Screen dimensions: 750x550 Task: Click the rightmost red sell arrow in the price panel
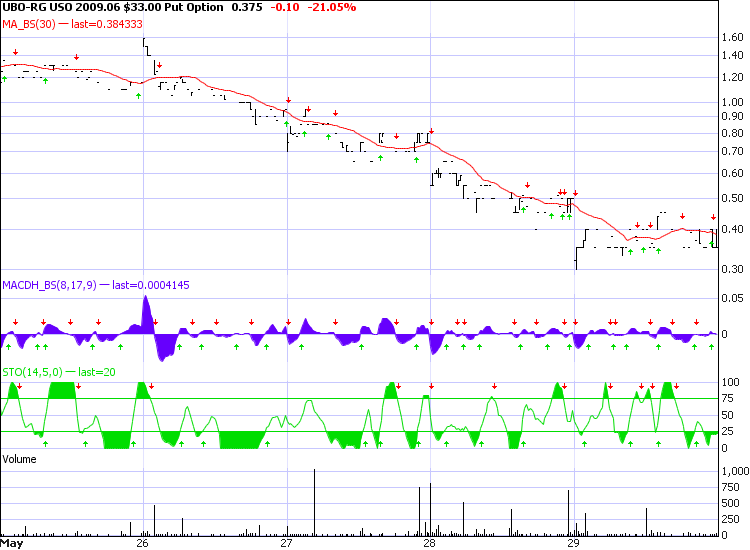point(713,217)
